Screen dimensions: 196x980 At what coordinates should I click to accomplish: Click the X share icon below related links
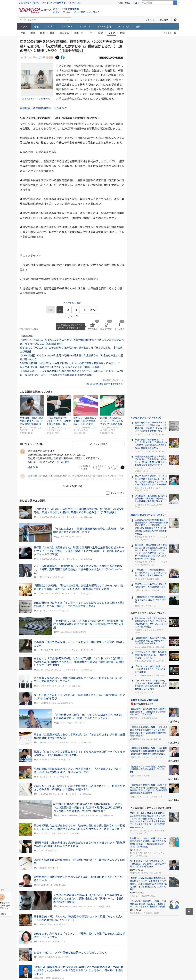pyautogui.click(x=122, y=468)
